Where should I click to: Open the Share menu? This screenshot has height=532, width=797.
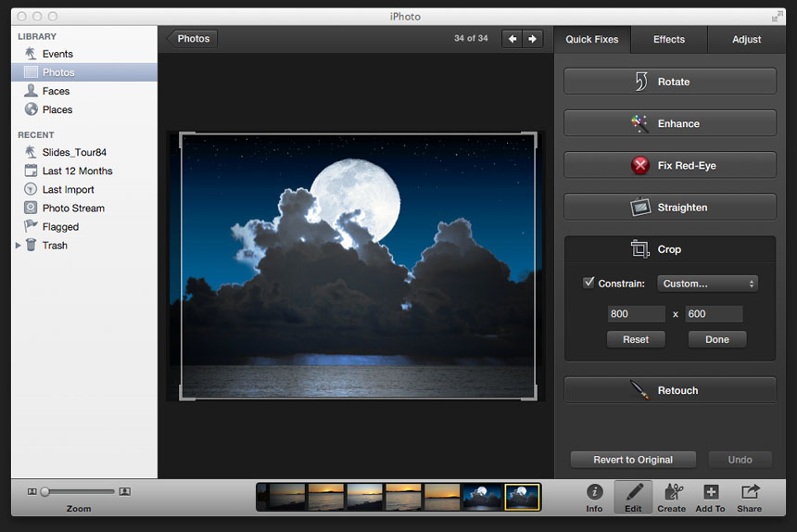pos(749,498)
